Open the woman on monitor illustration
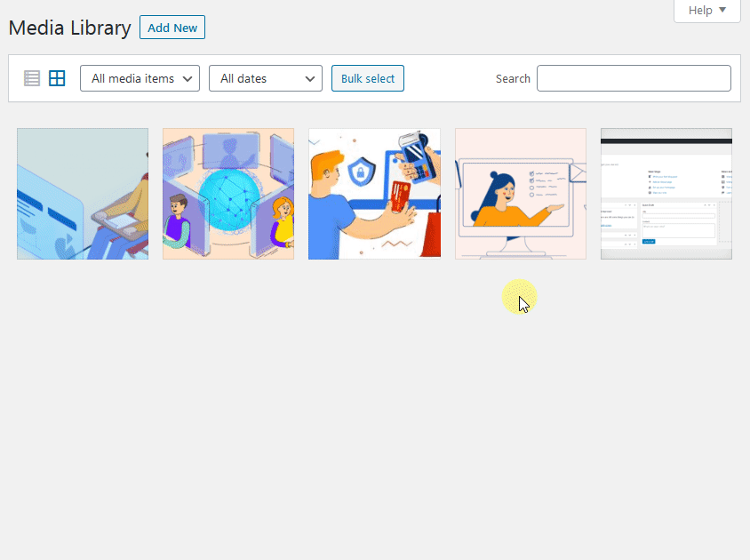 coord(521,194)
